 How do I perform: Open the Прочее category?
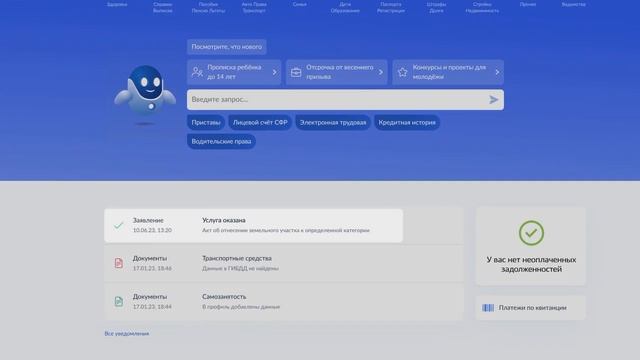tap(528, 4)
